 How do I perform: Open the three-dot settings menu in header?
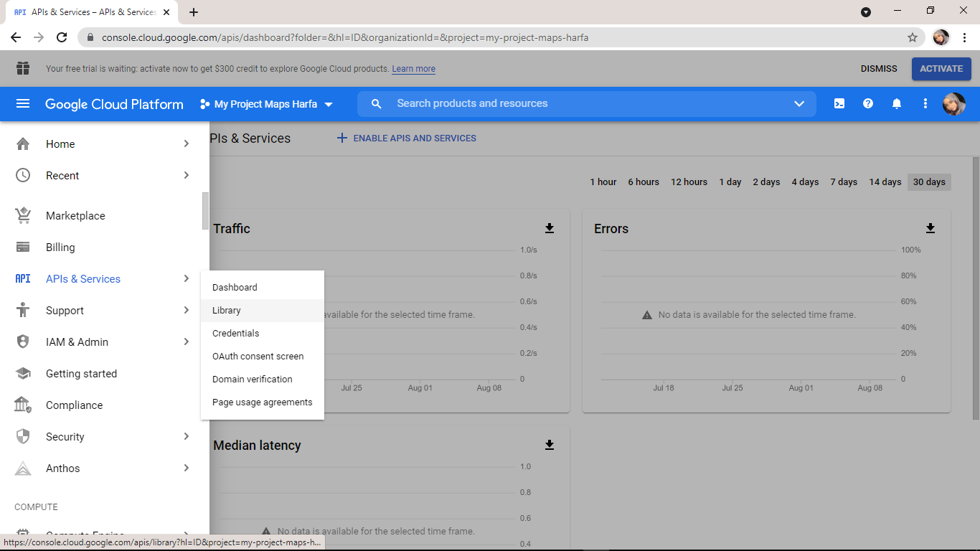click(925, 104)
